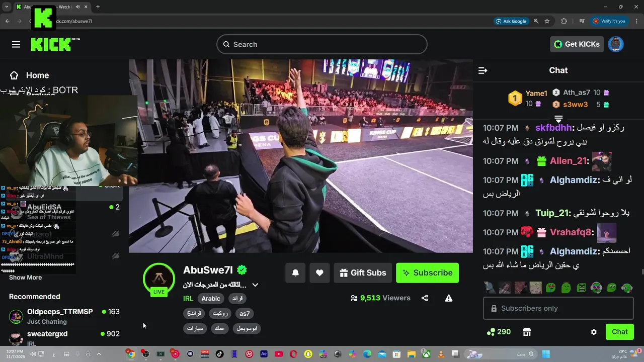This screenshot has height=362, width=644.
Task: Click the Search input field
Action: tap(322, 44)
